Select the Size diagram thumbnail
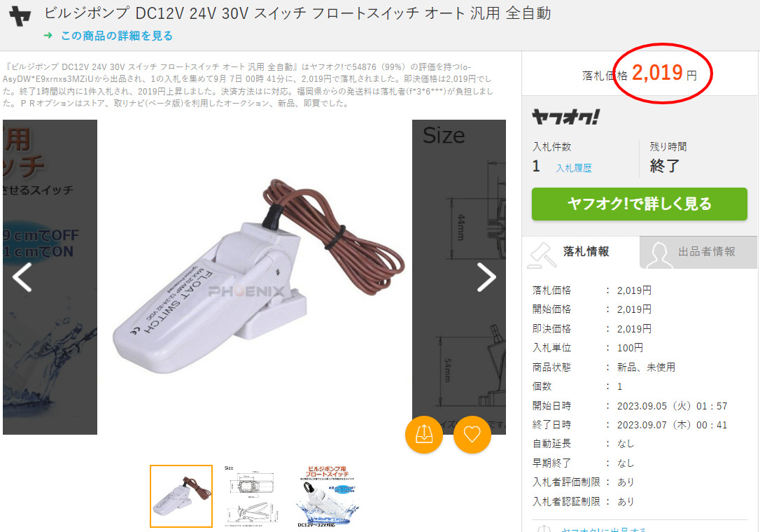The image size is (760, 532). coord(252,496)
